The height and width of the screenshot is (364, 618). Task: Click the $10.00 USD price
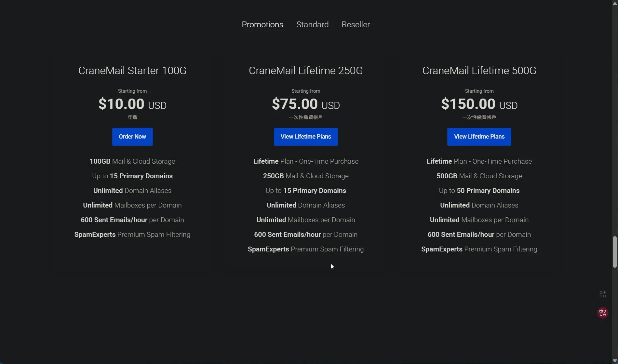tap(132, 104)
